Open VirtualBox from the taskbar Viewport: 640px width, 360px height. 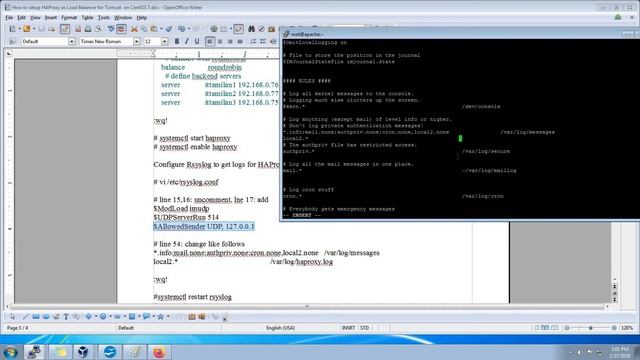click(x=83, y=352)
